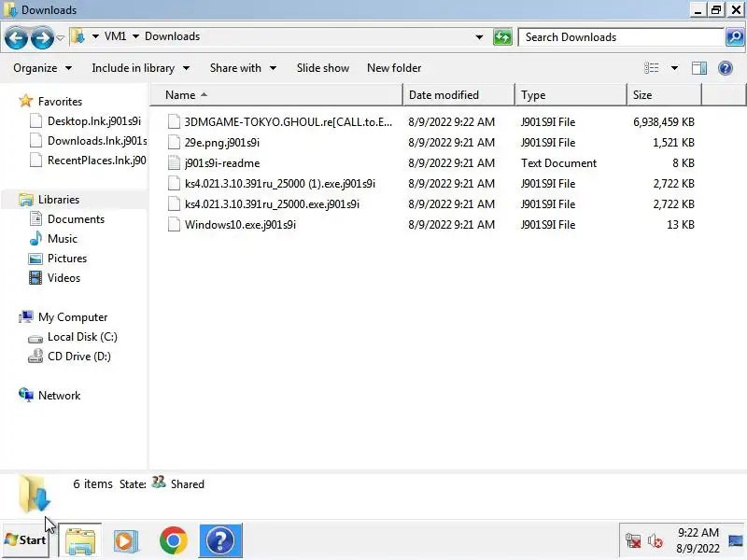
Task: Click the folder icon in the address bar
Action: 78,36
